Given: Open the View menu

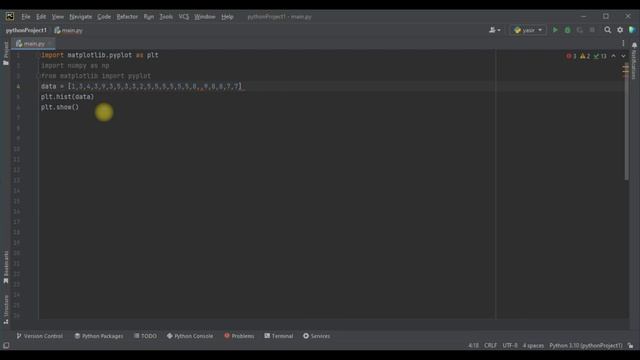Looking at the screenshot, I should pos(58,17).
